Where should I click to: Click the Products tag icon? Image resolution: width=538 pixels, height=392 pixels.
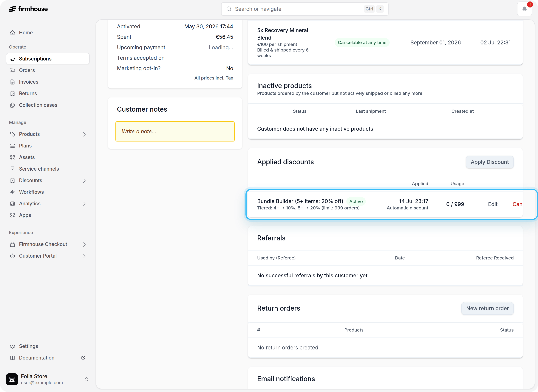13,134
